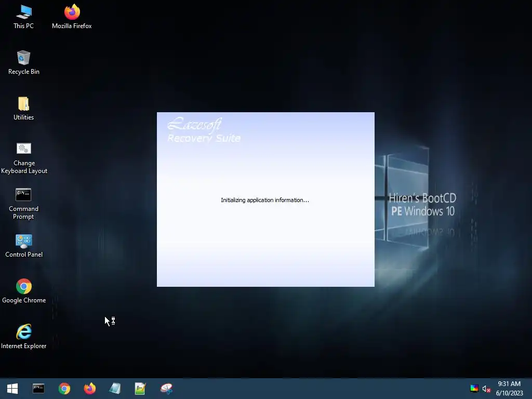532x399 pixels.
Task: Open the Utilities folder
Action: [24, 109]
